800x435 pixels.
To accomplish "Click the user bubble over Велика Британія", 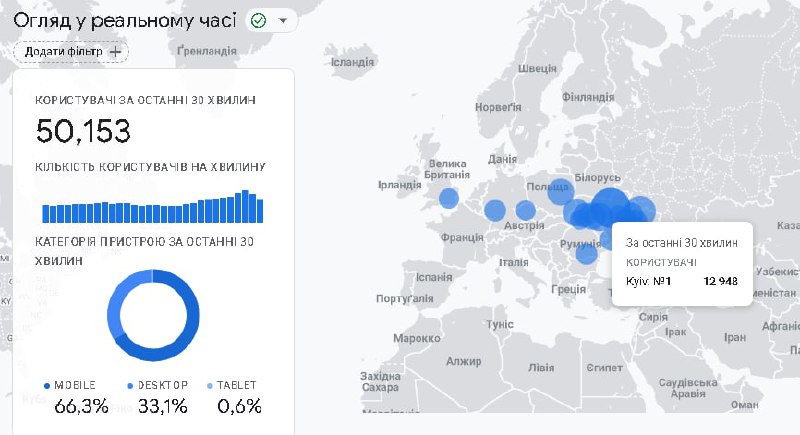I will [x=450, y=198].
